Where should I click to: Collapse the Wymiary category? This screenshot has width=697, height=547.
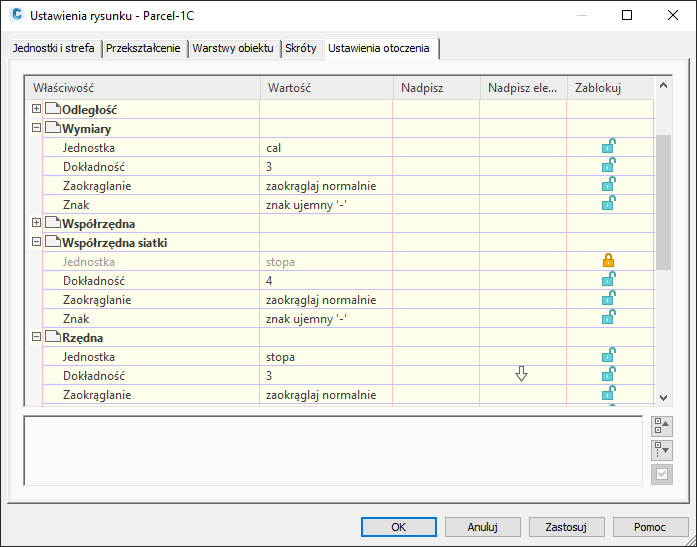[37, 128]
